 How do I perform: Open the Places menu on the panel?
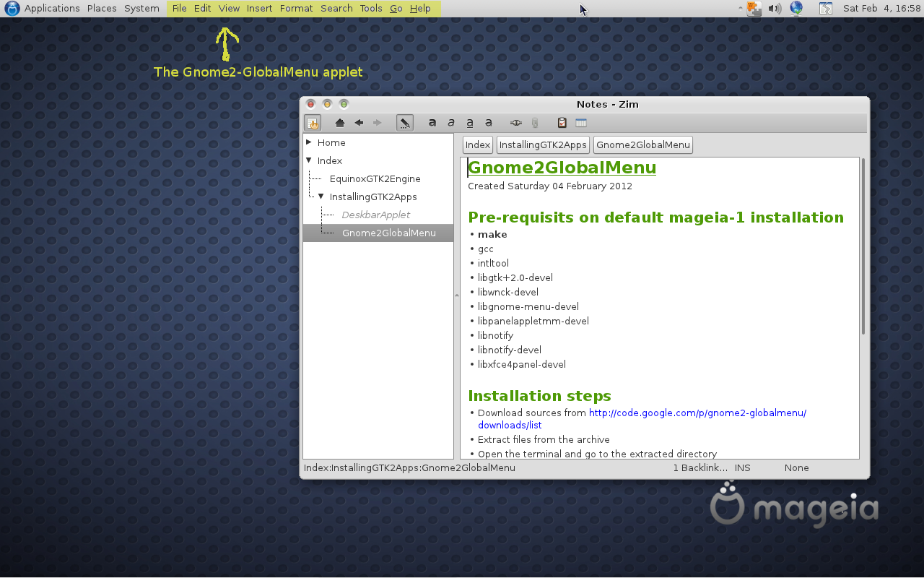pyautogui.click(x=102, y=9)
